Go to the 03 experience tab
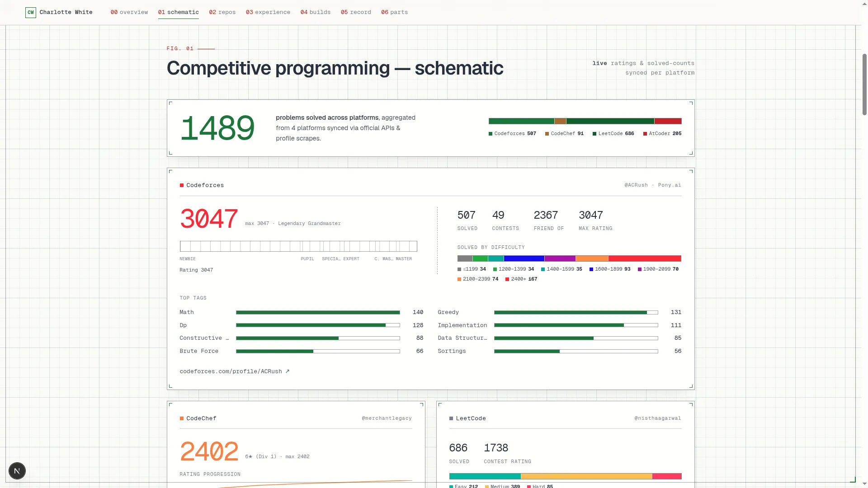The image size is (868, 488). point(268,12)
